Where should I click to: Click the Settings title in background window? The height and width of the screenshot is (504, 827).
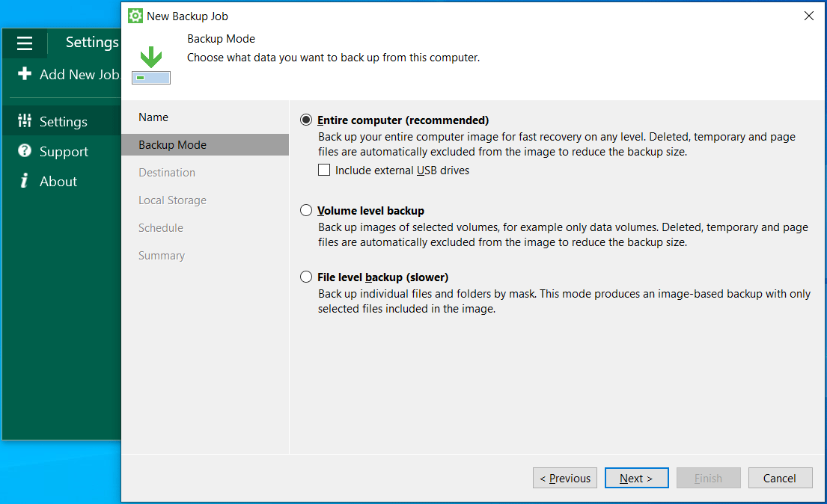coord(92,42)
